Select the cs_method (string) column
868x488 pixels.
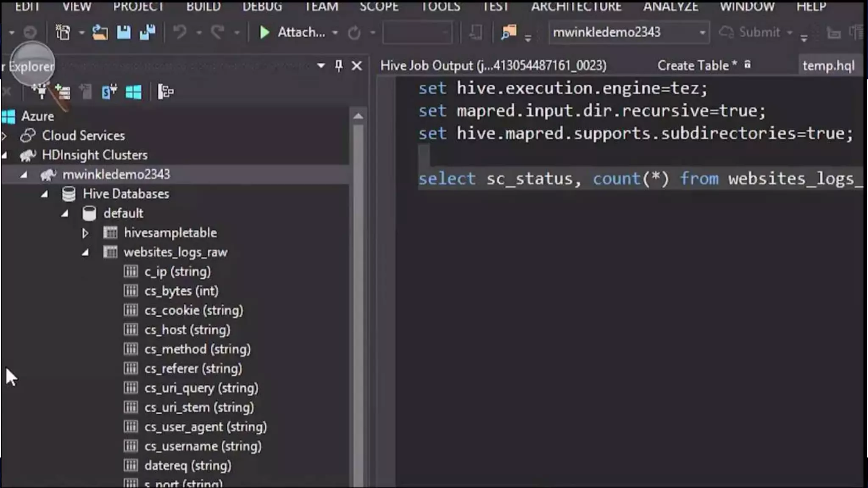197,349
